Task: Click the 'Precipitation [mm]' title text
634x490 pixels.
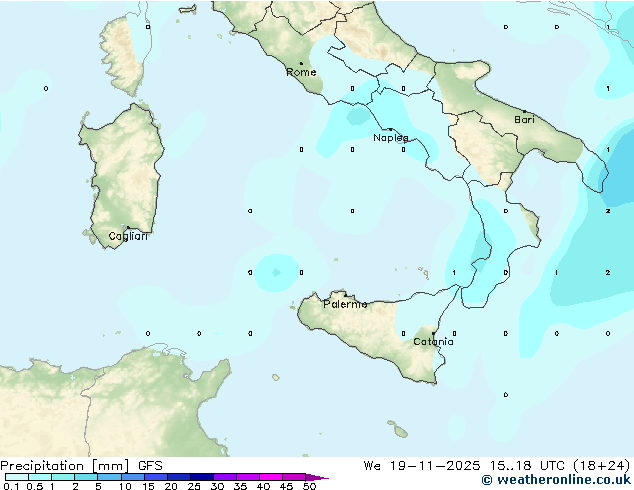Action: pyautogui.click(x=65, y=466)
